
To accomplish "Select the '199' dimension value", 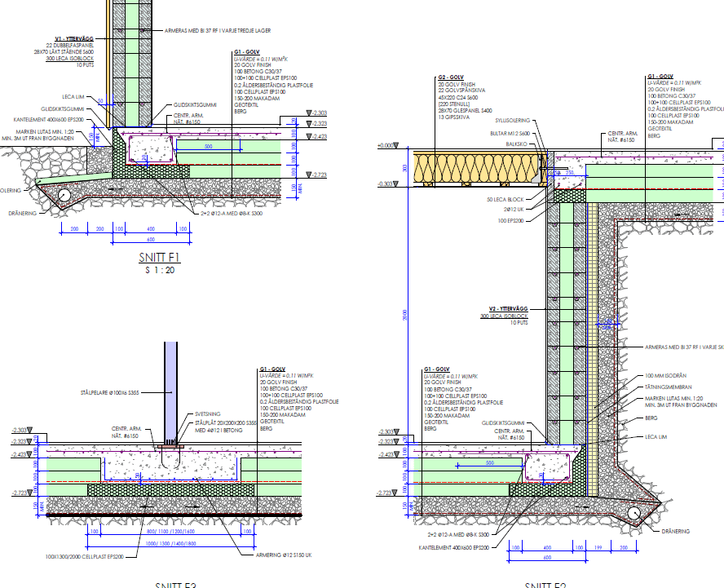I will click(598, 548).
